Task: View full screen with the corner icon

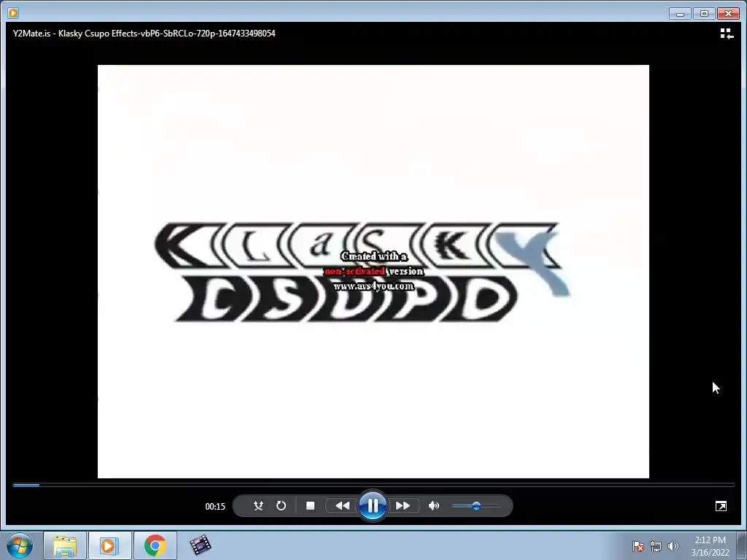Action: (x=721, y=506)
